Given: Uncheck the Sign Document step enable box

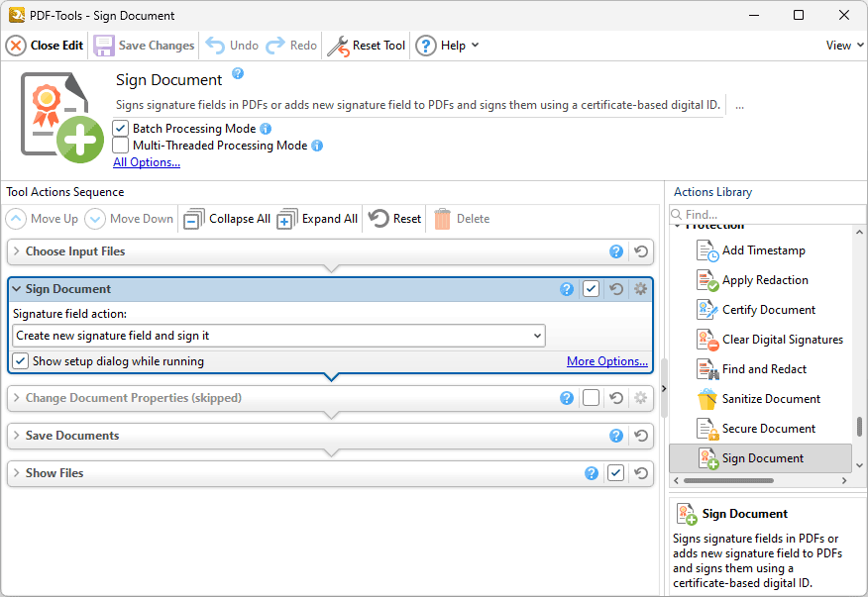Looking at the screenshot, I should point(592,289).
